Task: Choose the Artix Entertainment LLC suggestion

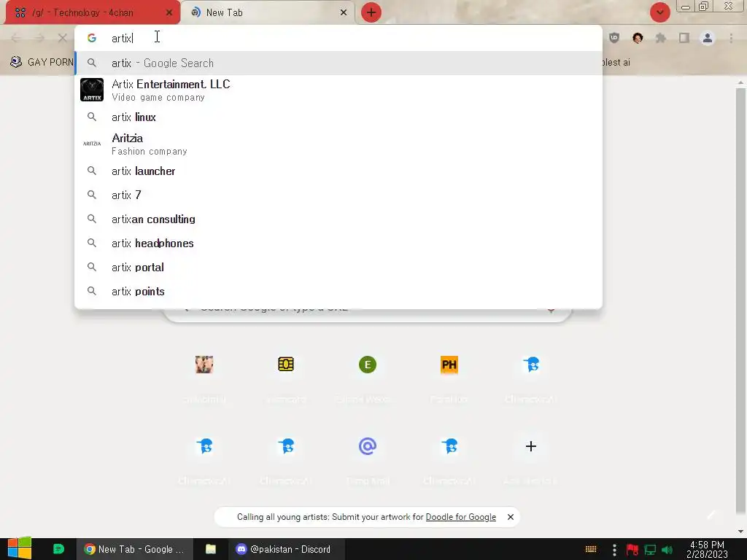Action: click(338, 90)
